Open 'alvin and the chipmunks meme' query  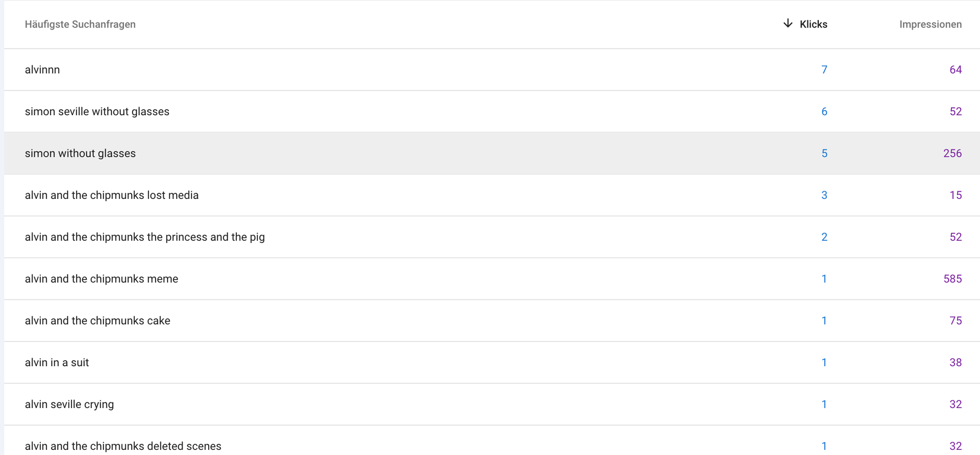point(101,279)
